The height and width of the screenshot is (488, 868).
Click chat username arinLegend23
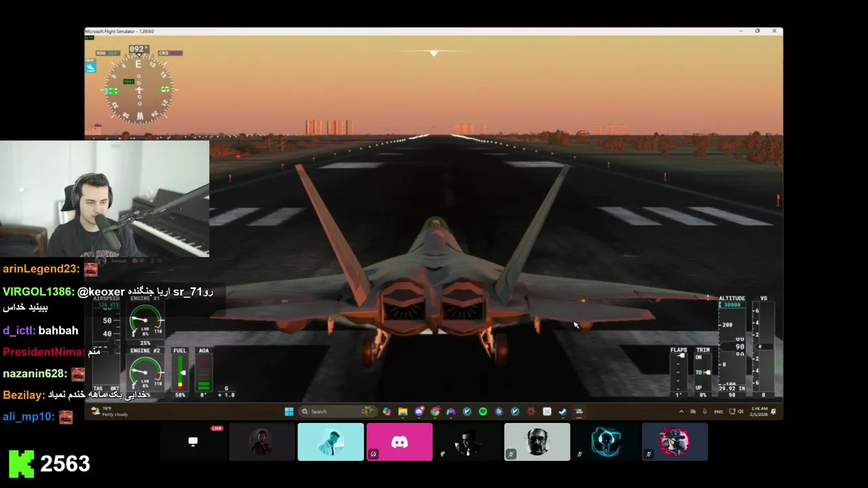point(41,269)
